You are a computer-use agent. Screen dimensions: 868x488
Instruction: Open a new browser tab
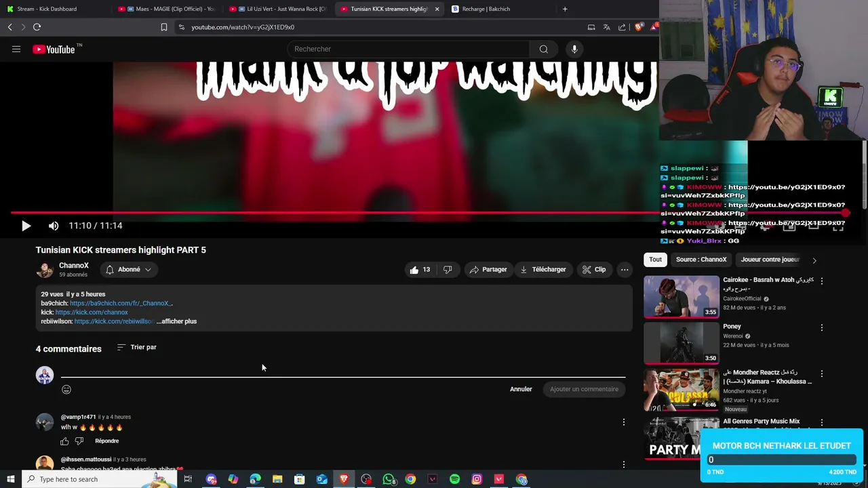coord(565,9)
